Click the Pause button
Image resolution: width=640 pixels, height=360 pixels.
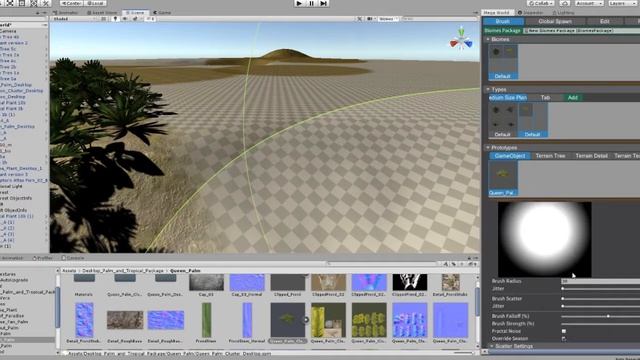tap(311, 3)
